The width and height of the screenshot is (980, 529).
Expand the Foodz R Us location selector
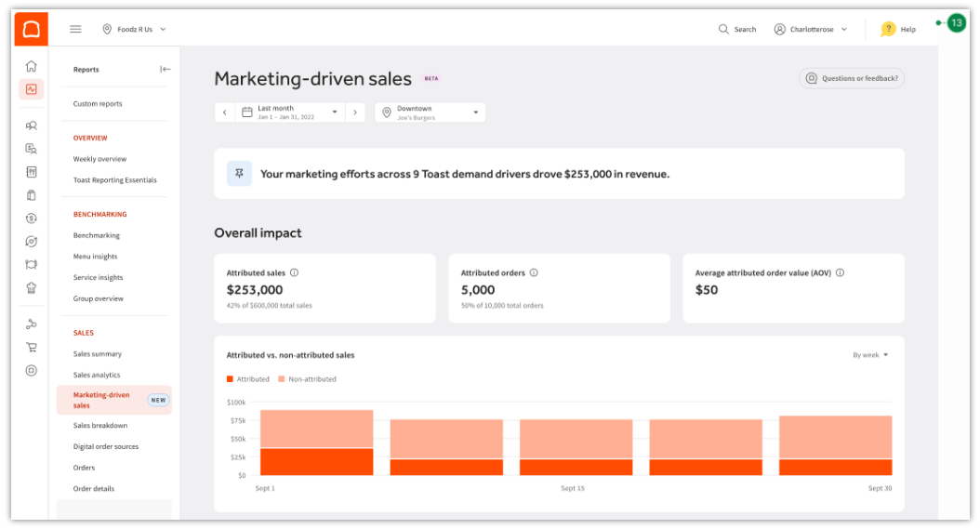point(135,30)
